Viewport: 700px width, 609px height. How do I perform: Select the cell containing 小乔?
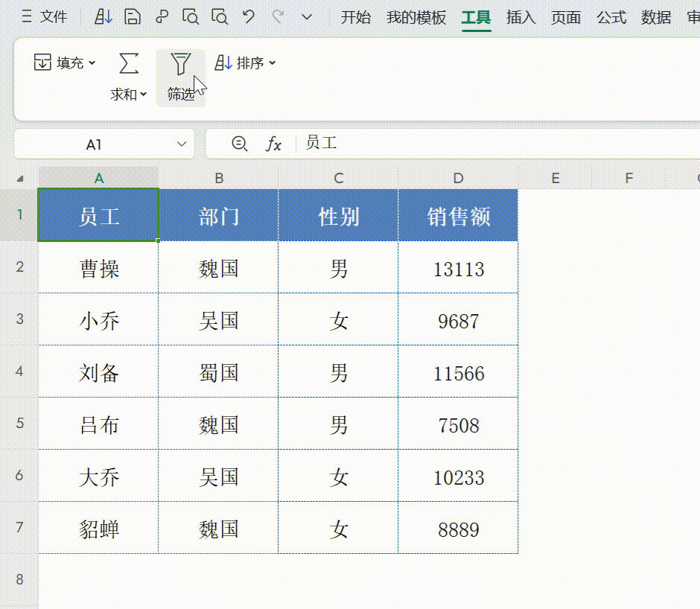[x=98, y=319]
